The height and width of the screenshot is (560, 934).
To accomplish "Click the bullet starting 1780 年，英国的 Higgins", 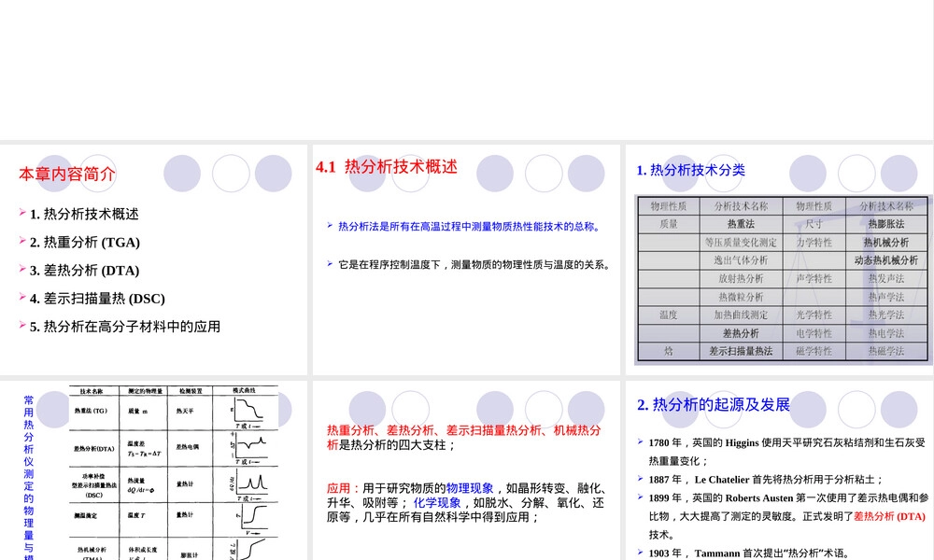I will click(x=786, y=452).
